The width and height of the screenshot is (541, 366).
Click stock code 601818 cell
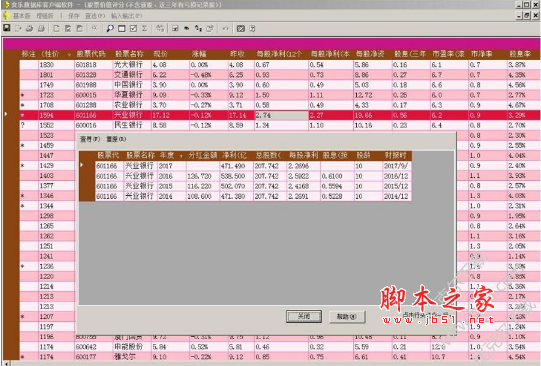coord(94,65)
